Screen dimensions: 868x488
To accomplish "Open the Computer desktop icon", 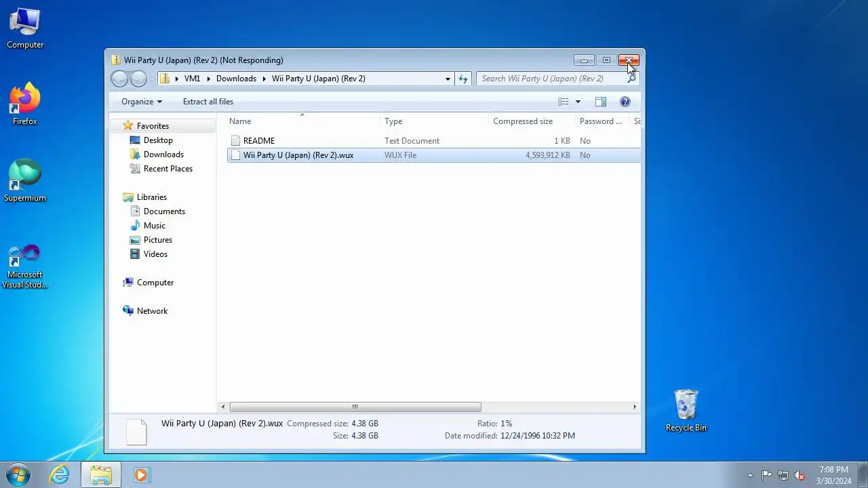I will pyautogui.click(x=25, y=28).
